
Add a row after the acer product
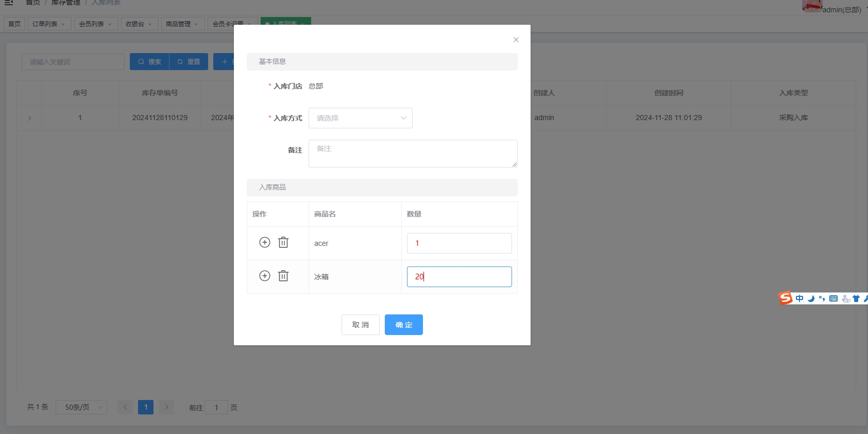click(x=265, y=242)
